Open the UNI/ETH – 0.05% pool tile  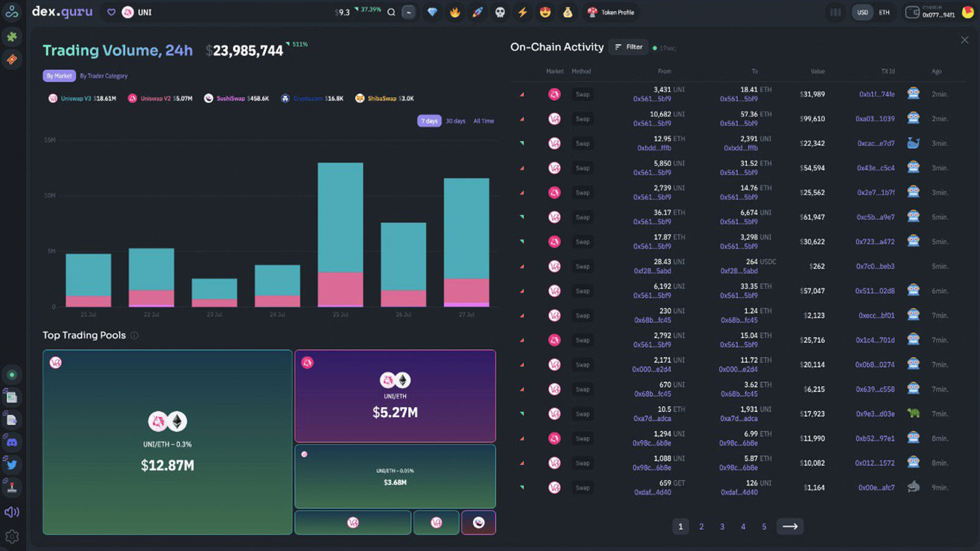pyautogui.click(x=395, y=476)
